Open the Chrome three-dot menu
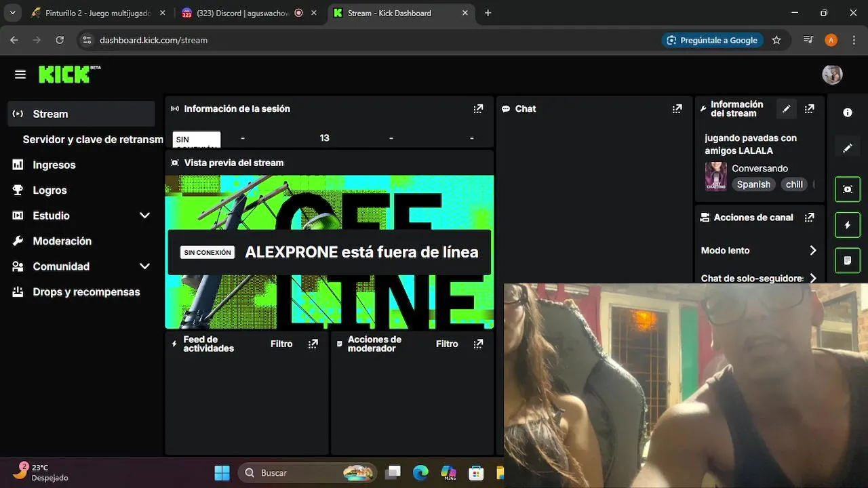Image resolution: width=868 pixels, height=488 pixels. (854, 40)
